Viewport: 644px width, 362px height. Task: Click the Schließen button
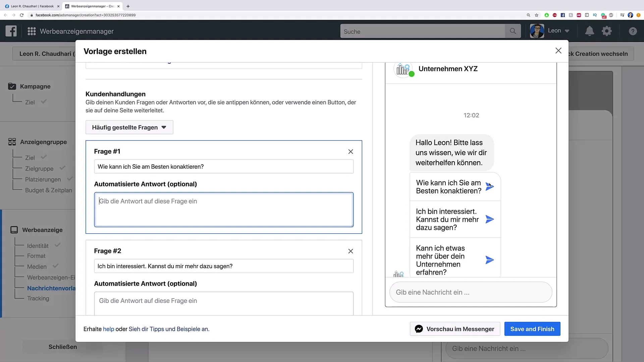click(x=63, y=347)
